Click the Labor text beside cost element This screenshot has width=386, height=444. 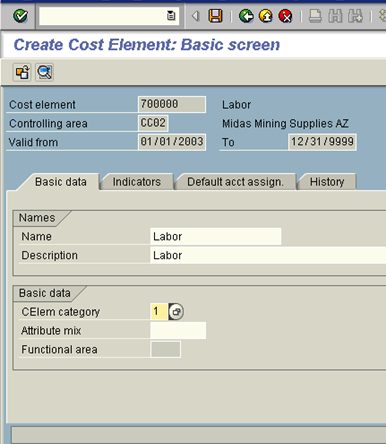click(x=236, y=105)
